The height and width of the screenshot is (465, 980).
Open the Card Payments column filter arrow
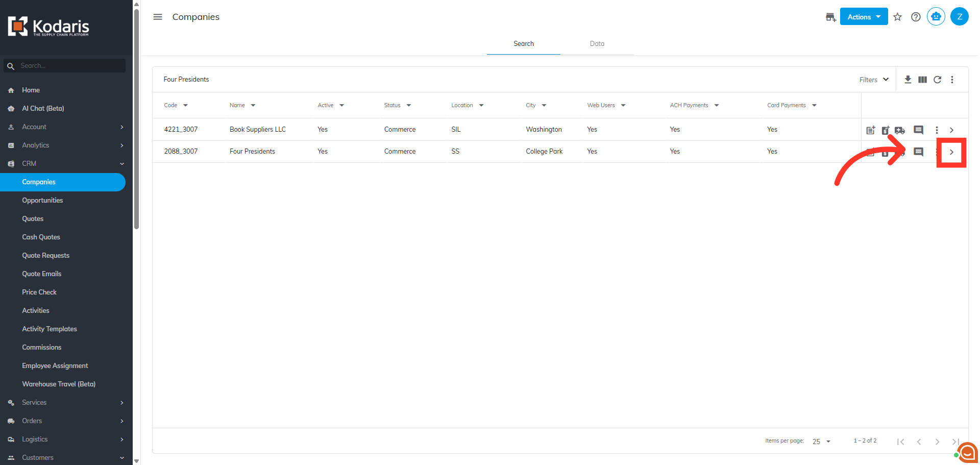coord(814,106)
